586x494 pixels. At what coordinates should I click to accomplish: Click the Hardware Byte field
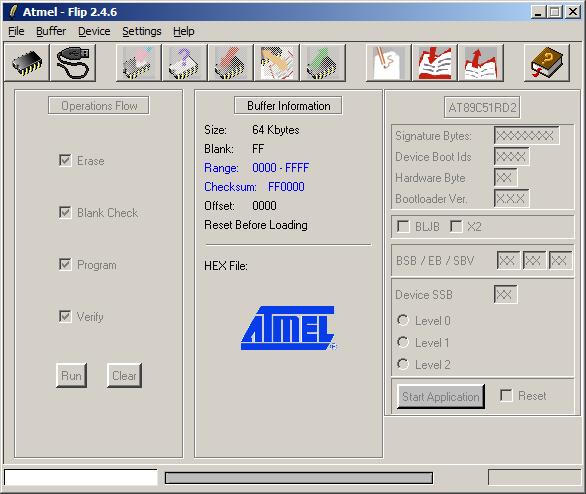[506, 177]
